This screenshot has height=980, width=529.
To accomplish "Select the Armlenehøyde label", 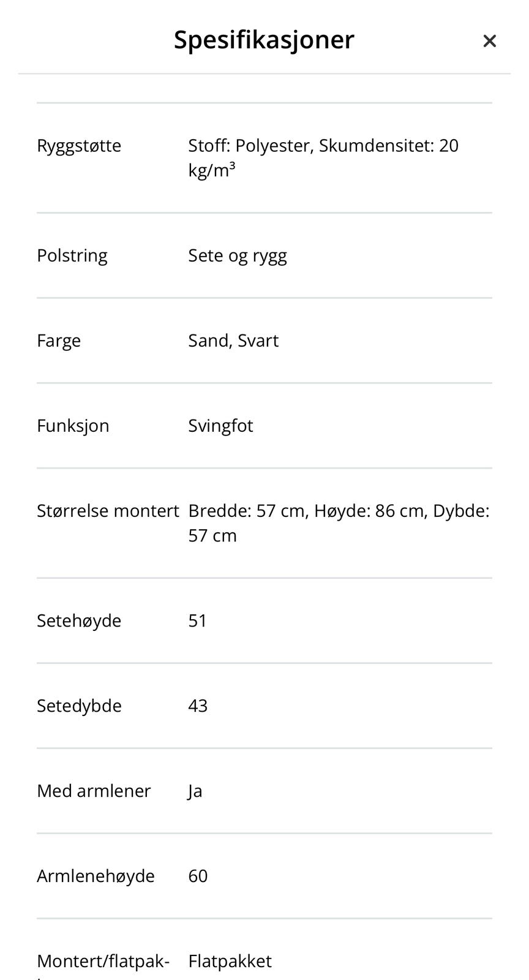I will tap(96, 876).
